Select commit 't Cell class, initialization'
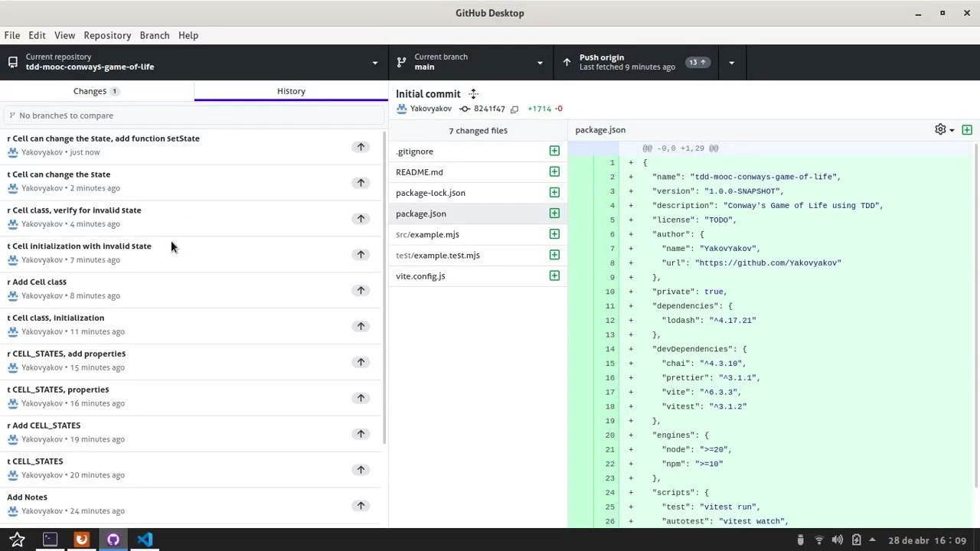 click(190, 325)
